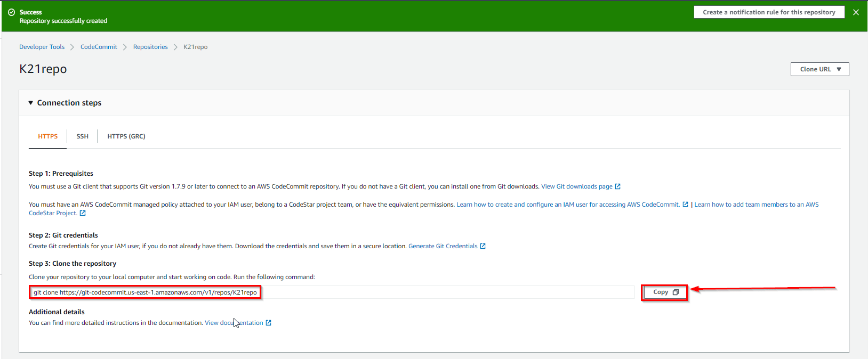Open Repositories breadcrumb link

(150, 47)
